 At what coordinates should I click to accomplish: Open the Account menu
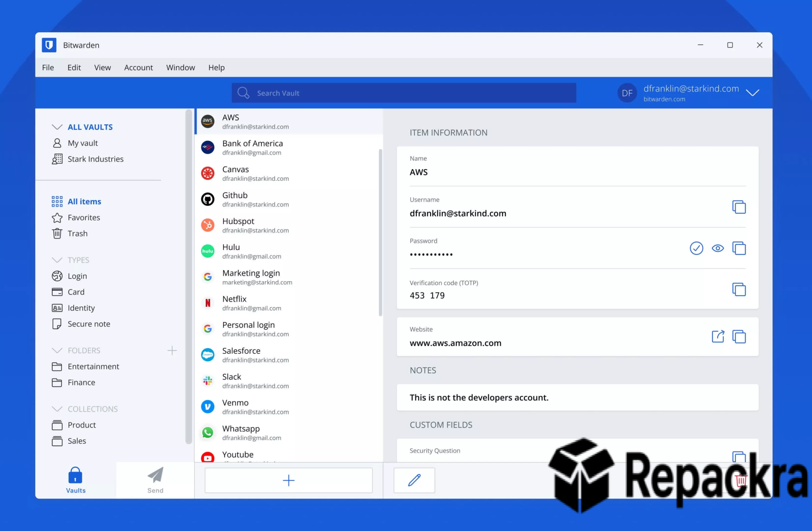click(138, 67)
